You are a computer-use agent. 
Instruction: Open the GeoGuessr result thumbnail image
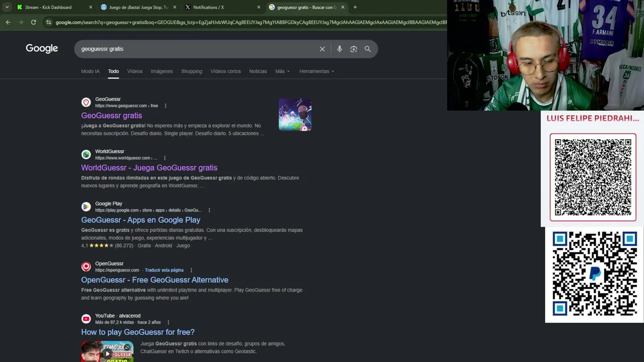[x=295, y=115]
